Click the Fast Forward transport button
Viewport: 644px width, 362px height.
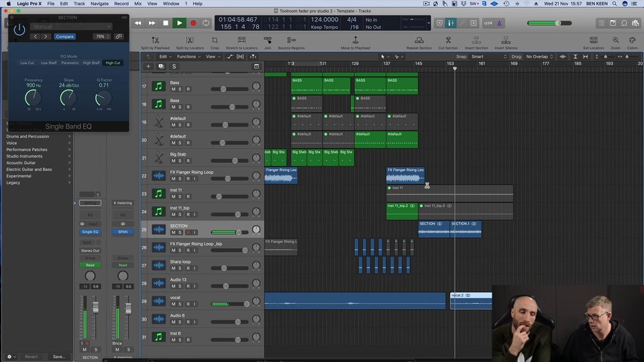pos(152,23)
